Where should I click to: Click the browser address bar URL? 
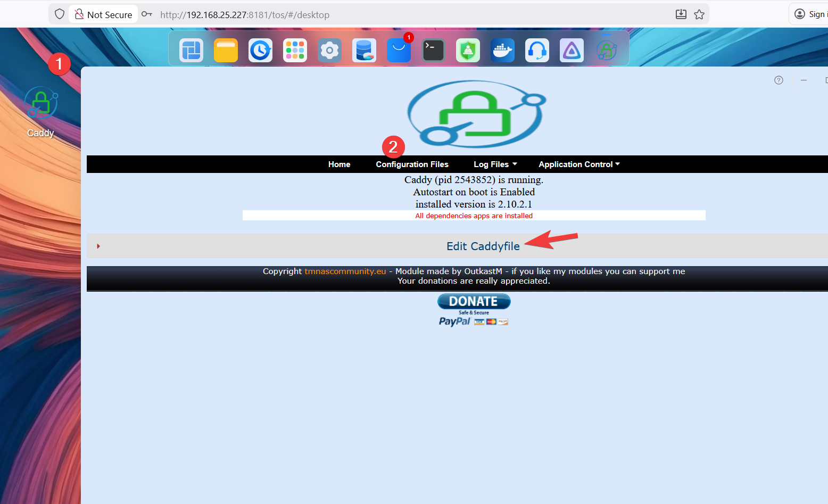point(245,15)
